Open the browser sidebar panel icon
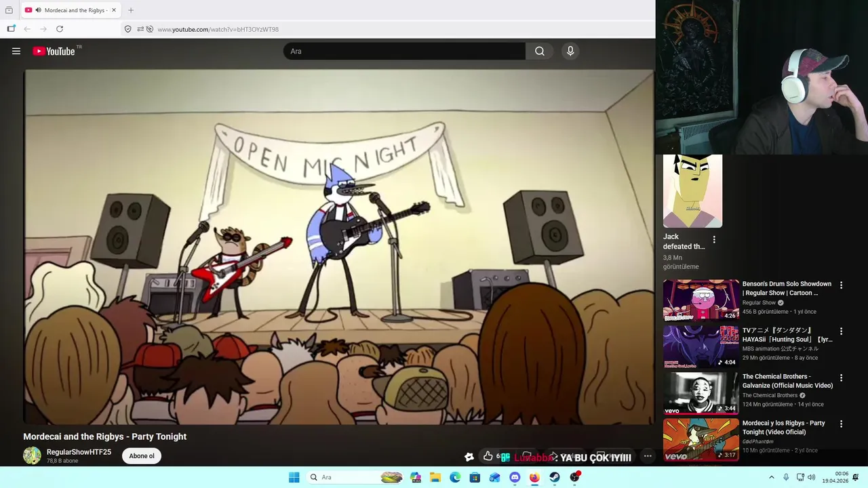 11,29
